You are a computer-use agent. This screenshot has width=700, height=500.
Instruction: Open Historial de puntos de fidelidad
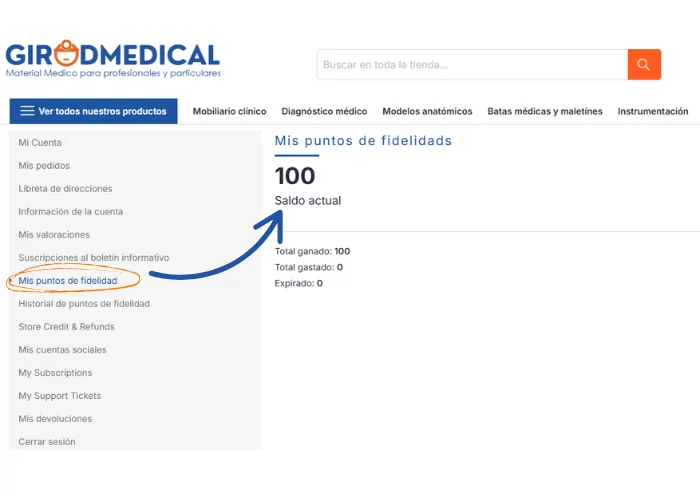point(84,304)
